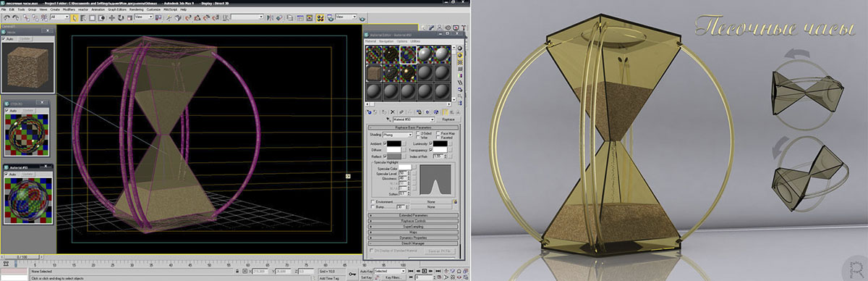Toggle the 2-Sided checkbox
Viewport: 868px width, 281px height.
click(x=418, y=133)
